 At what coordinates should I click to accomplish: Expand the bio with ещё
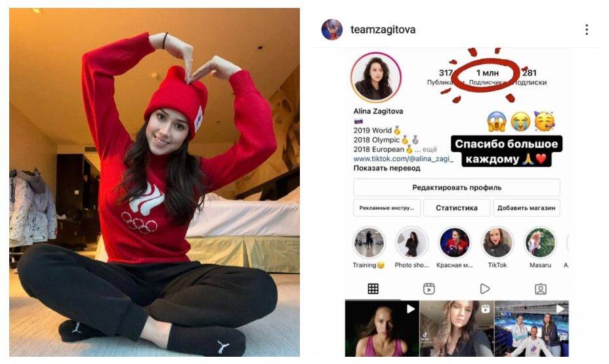coord(430,150)
